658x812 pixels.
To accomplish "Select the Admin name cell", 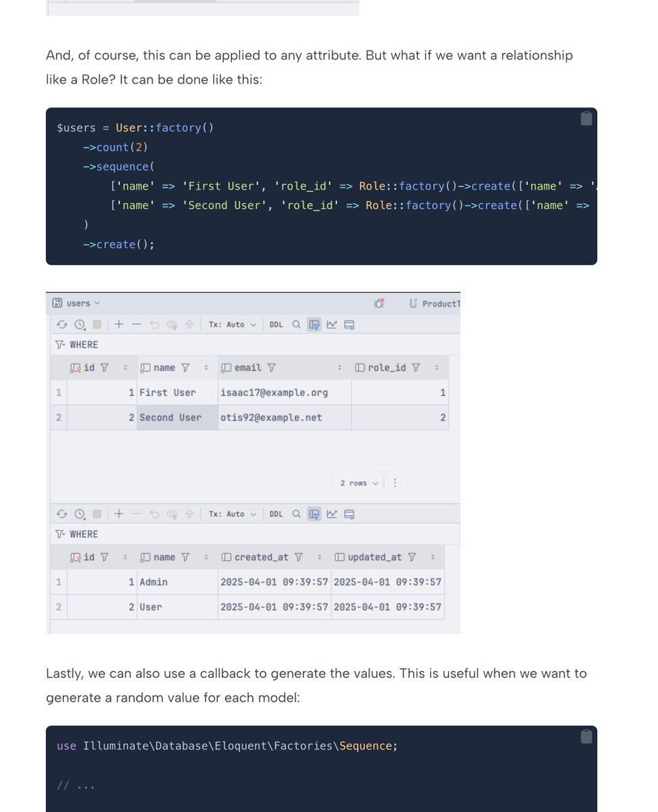I will pyautogui.click(x=178, y=582).
